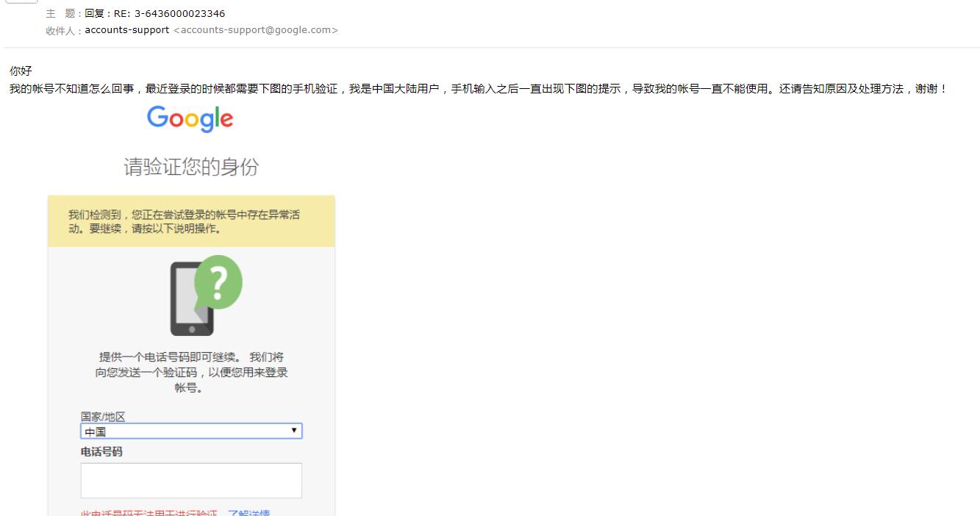Click the empty 电话号码 phone number field
The height and width of the screenshot is (516, 980).
point(191,481)
